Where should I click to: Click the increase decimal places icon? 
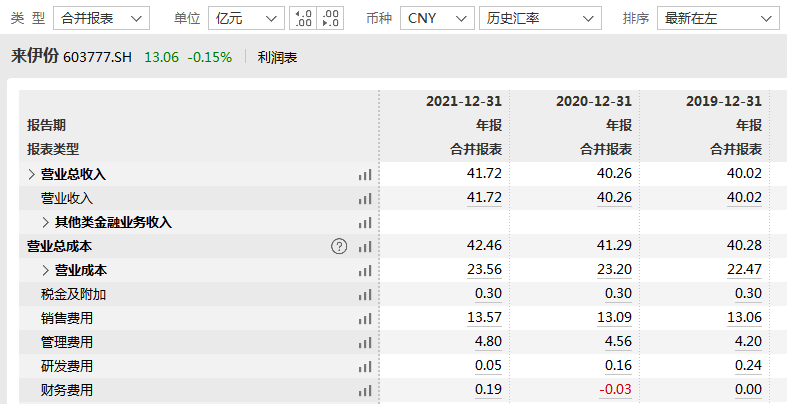coord(303,18)
